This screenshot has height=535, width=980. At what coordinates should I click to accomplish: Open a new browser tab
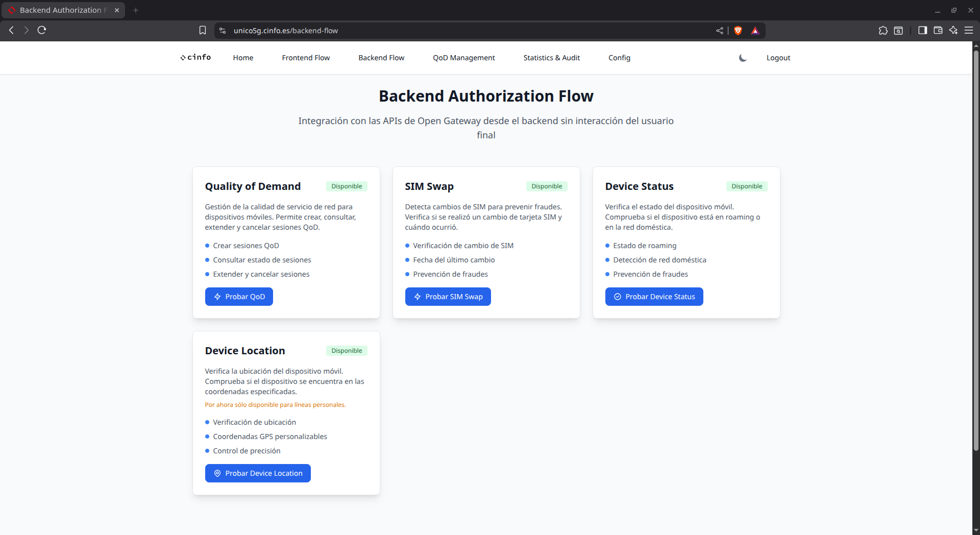(x=136, y=10)
